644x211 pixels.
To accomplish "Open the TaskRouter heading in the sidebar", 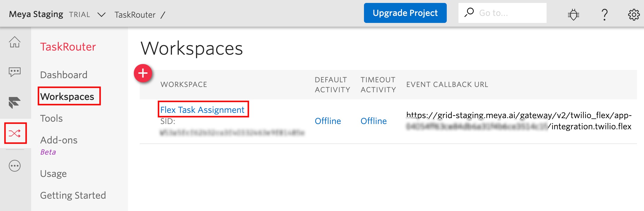I will 68,47.
